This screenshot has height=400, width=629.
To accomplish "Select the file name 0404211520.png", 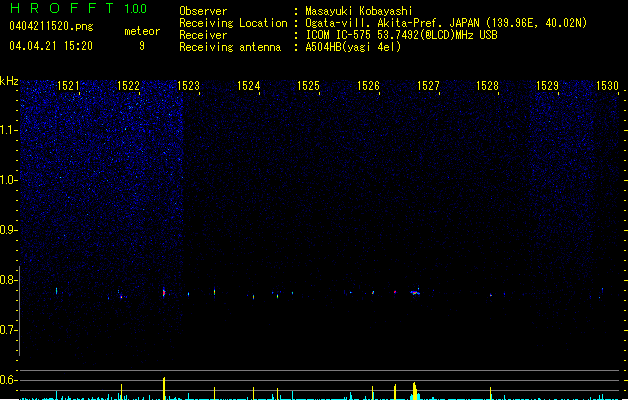I will [x=51, y=26].
